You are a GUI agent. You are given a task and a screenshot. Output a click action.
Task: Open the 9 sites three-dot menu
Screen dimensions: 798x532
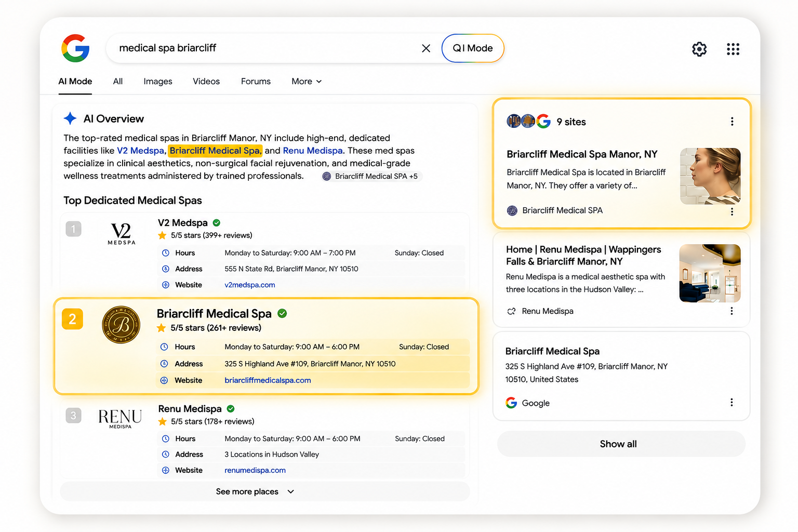(x=732, y=122)
